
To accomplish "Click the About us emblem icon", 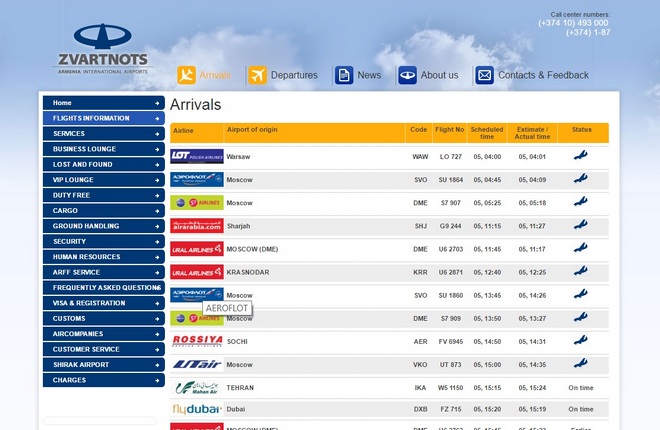I will pos(407,75).
